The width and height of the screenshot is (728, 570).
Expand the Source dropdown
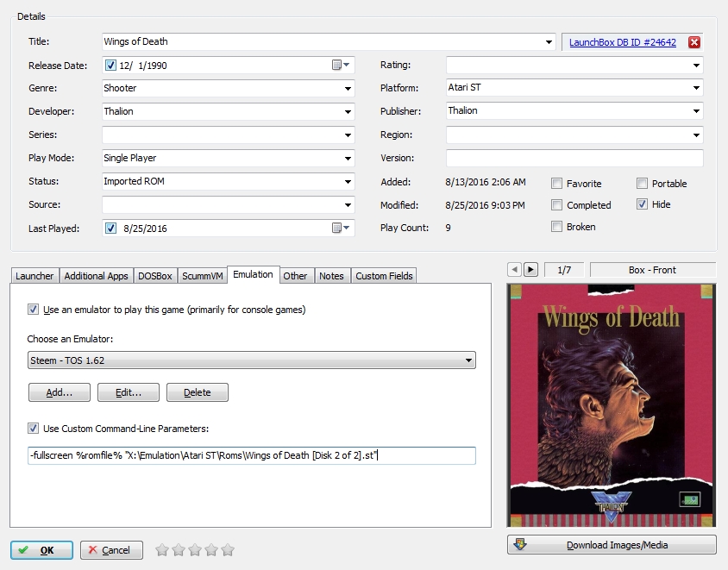(x=348, y=204)
